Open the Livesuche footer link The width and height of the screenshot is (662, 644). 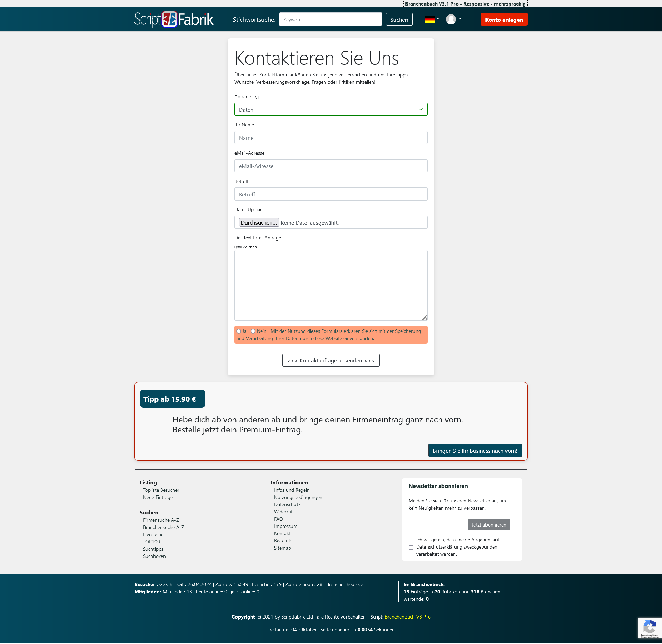(153, 535)
